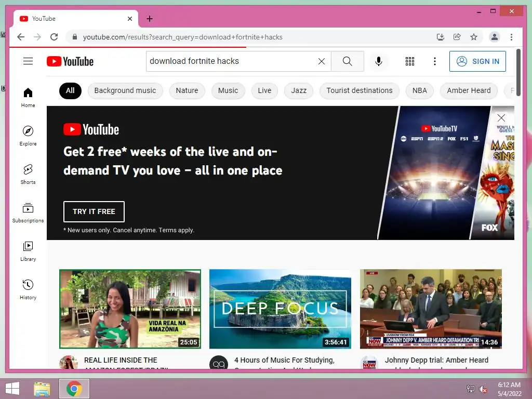Open the YouTube apps grid icon

409,61
